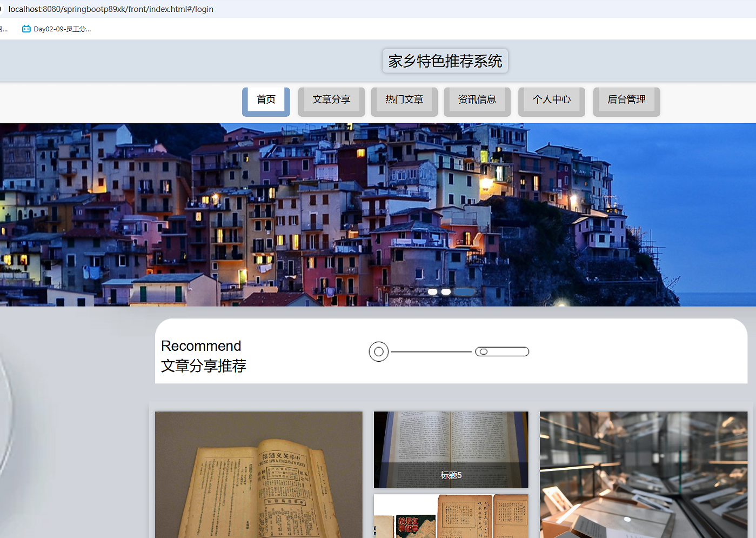The image size is (756, 538).
Task: Select the second carousel indicator dot
Action: click(446, 291)
